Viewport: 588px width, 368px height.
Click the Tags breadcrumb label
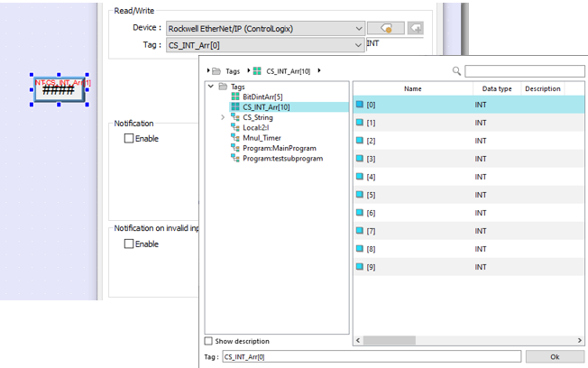[x=233, y=71]
